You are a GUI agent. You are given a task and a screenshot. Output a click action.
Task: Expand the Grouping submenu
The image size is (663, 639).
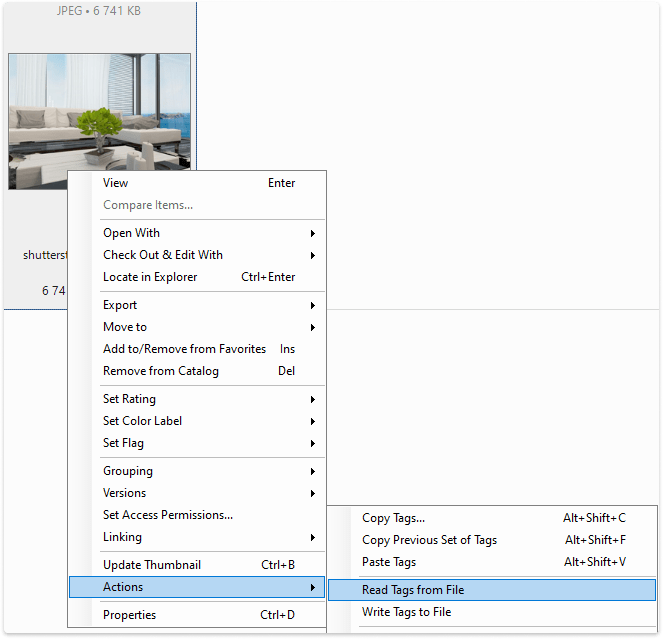pyautogui.click(x=128, y=471)
